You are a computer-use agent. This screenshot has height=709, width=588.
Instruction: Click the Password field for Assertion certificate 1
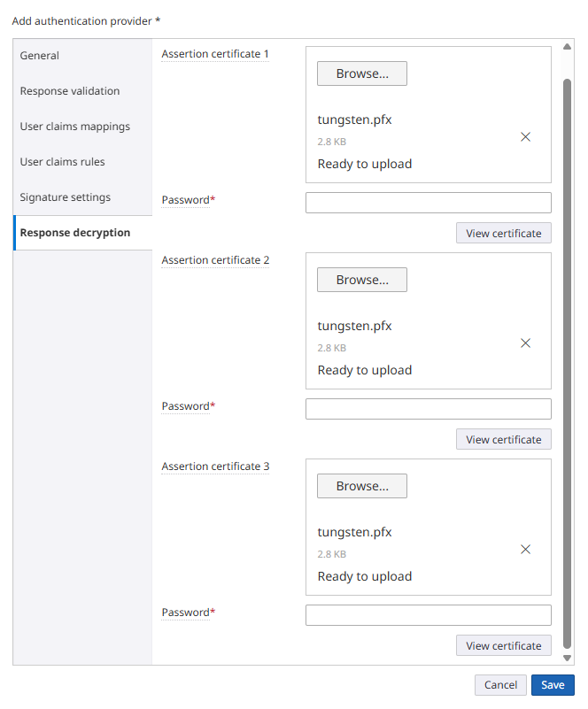[x=428, y=203]
